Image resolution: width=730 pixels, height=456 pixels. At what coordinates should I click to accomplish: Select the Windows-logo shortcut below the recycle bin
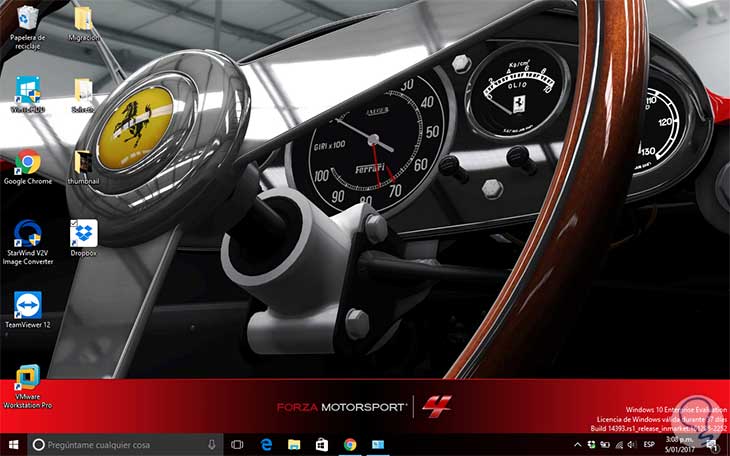pyautogui.click(x=27, y=95)
